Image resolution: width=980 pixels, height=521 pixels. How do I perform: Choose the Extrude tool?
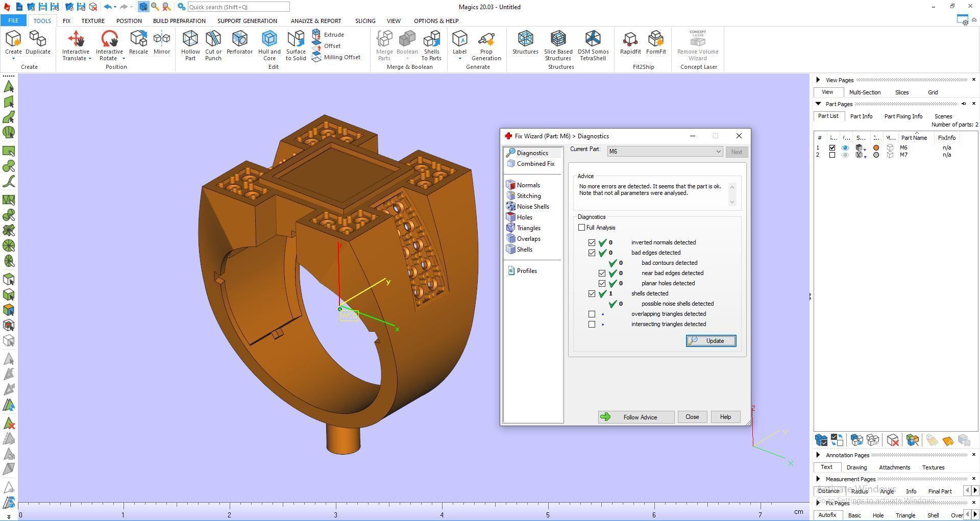coord(328,35)
